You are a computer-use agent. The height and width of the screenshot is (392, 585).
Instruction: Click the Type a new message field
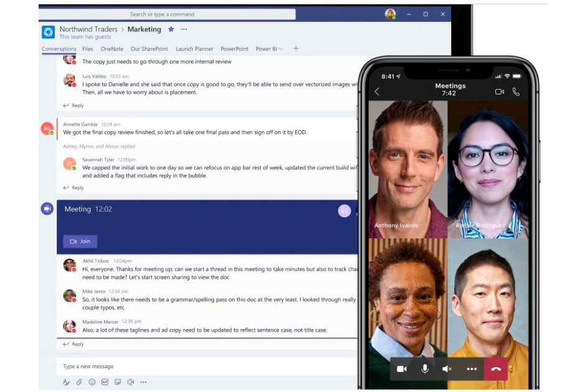pos(207,366)
